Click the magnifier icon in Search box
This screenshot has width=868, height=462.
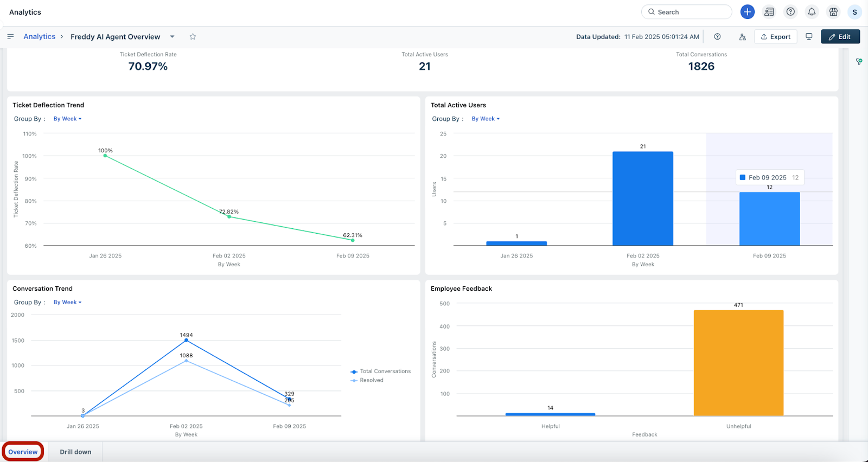(652, 12)
